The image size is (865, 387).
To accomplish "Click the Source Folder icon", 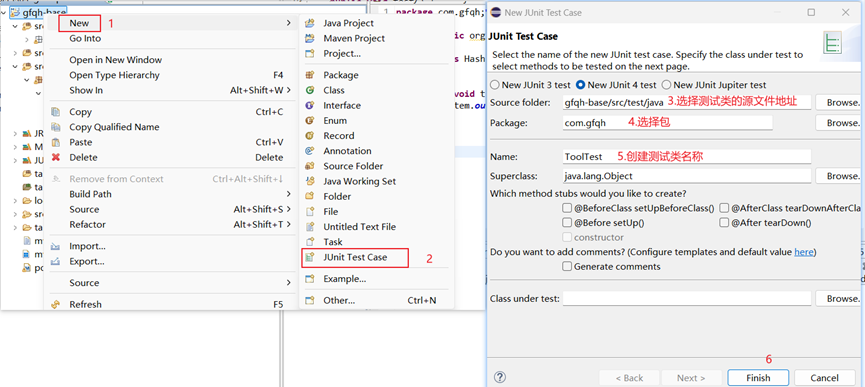I will click(310, 166).
